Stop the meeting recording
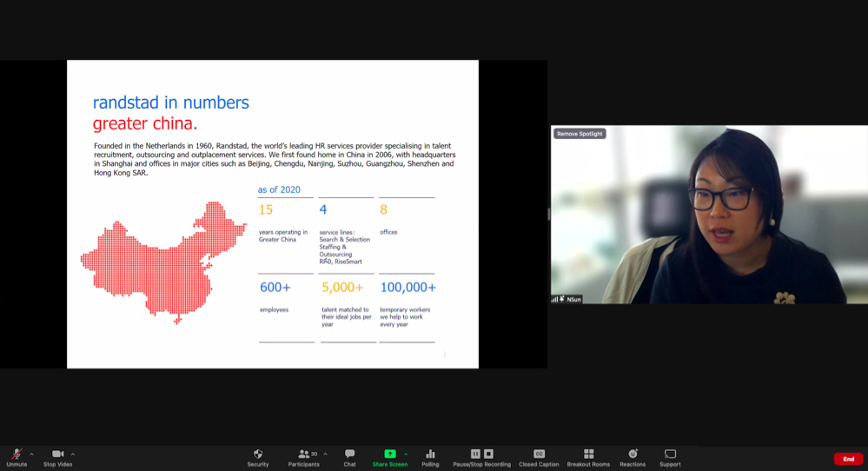 pyautogui.click(x=488, y=454)
